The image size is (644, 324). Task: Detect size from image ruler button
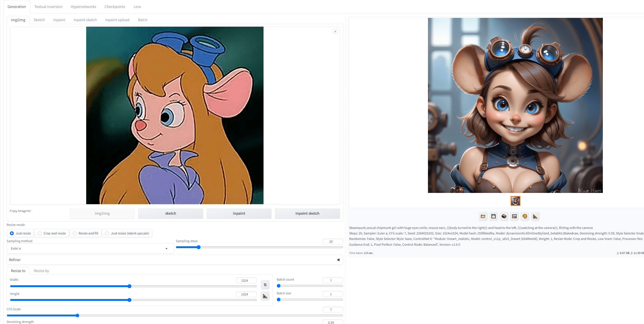[x=265, y=296]
